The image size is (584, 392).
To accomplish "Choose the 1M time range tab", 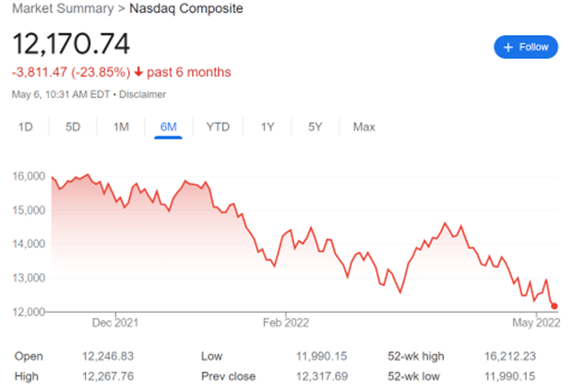I will pos(121,126).
